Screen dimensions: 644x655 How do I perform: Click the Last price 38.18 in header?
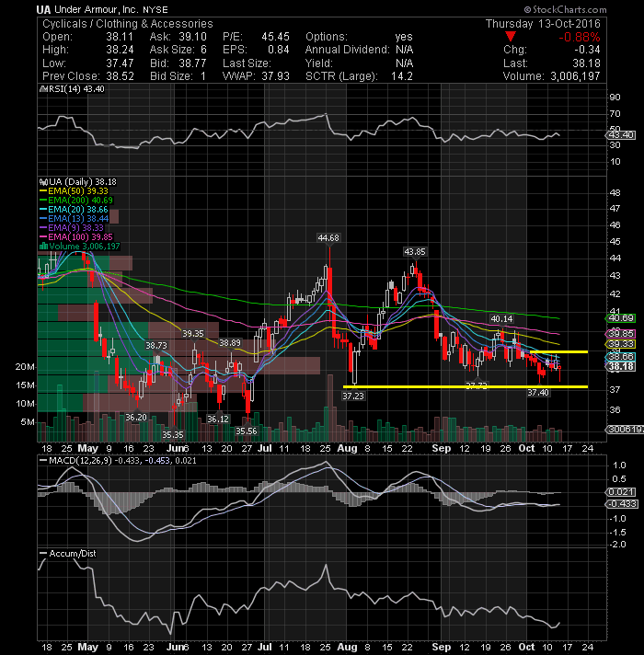click(586, 63)
